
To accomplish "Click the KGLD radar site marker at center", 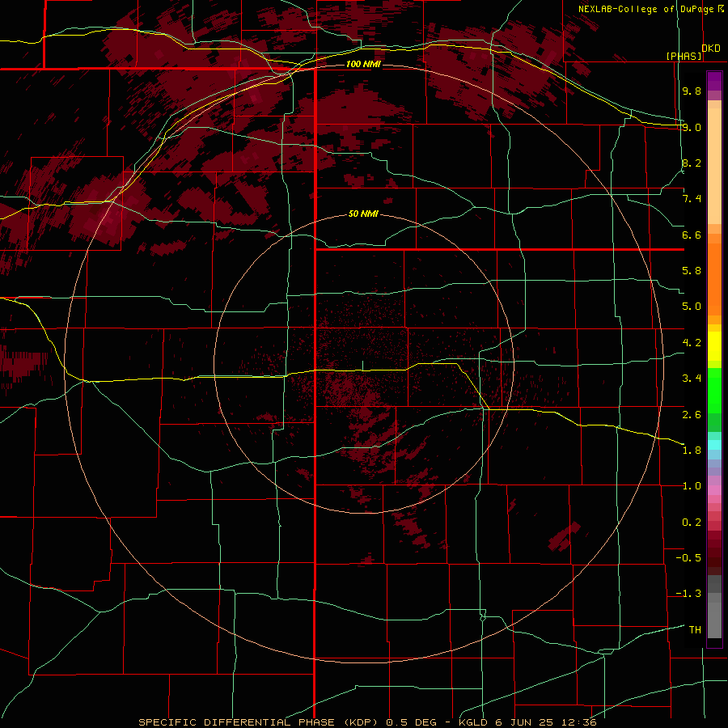I will (x=363, y=366).
